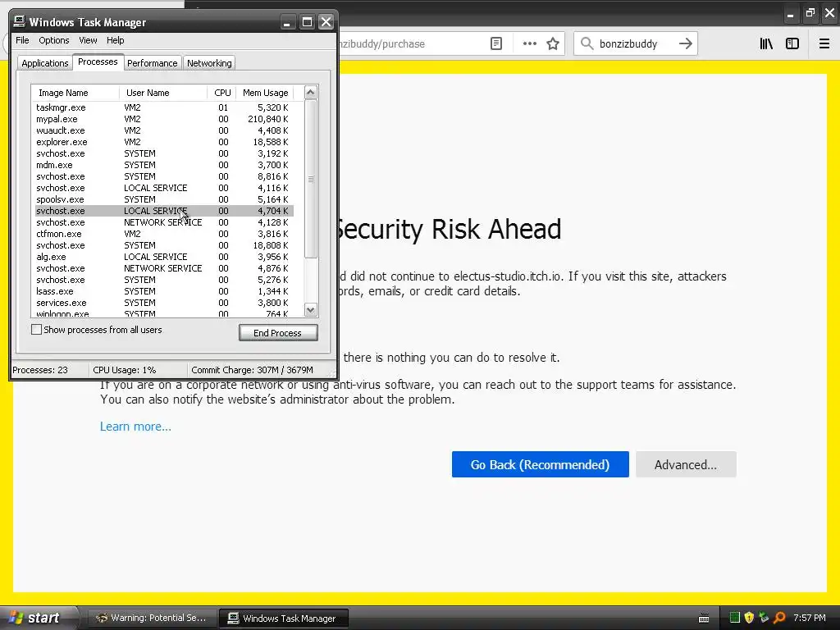Click the search magnifier icon in browser
The height and width of the screenshot is (630, 840).
point(587,43)
